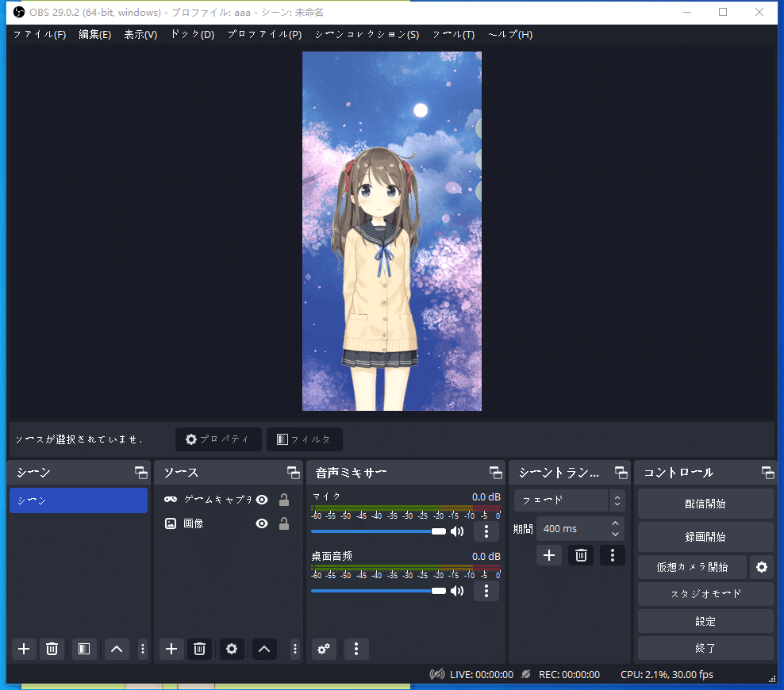
Task: Click the image icon of 画像 source
Action: pos(171,523)
